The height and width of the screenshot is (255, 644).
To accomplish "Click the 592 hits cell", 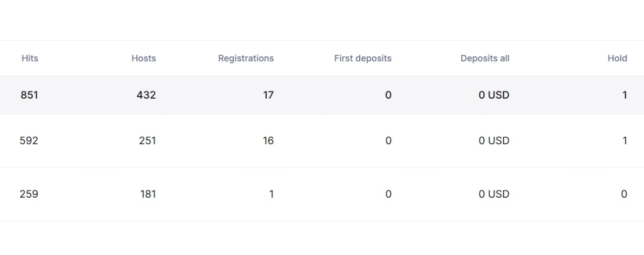I will tap(29, 141).
